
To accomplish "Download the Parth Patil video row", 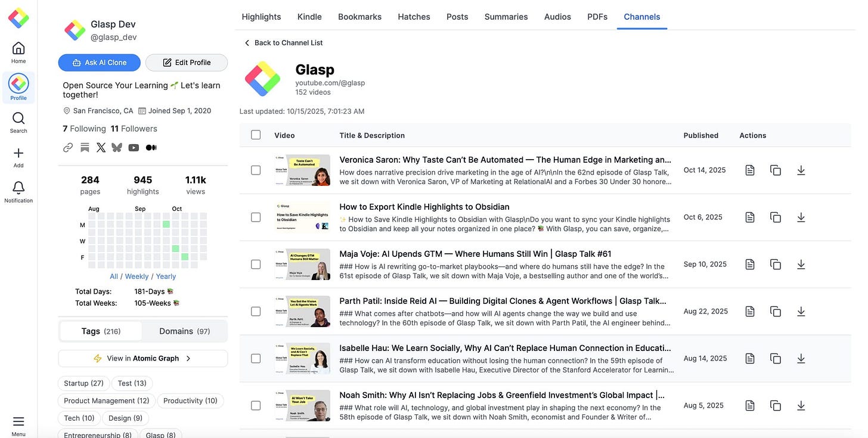I will [801, 311].
